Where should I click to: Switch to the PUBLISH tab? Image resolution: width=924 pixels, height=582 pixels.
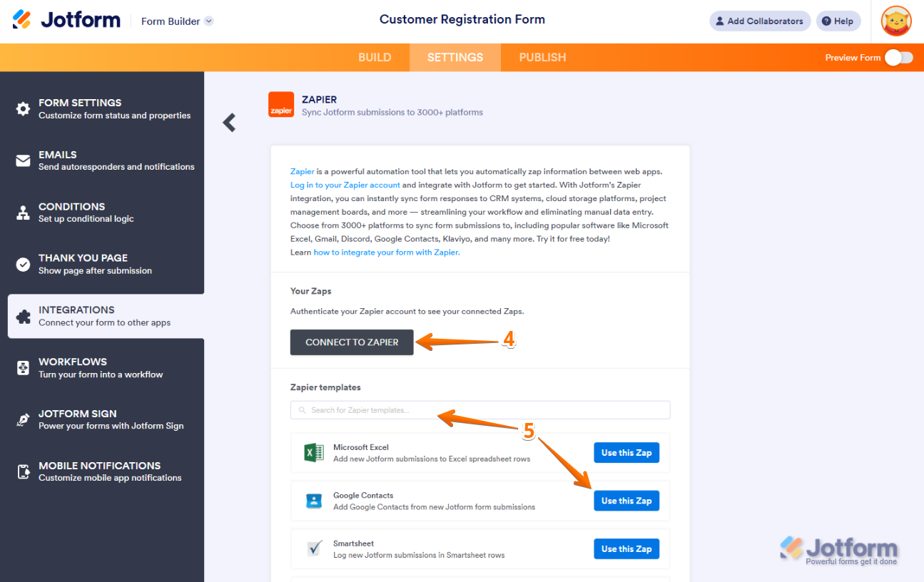[542, 58]
